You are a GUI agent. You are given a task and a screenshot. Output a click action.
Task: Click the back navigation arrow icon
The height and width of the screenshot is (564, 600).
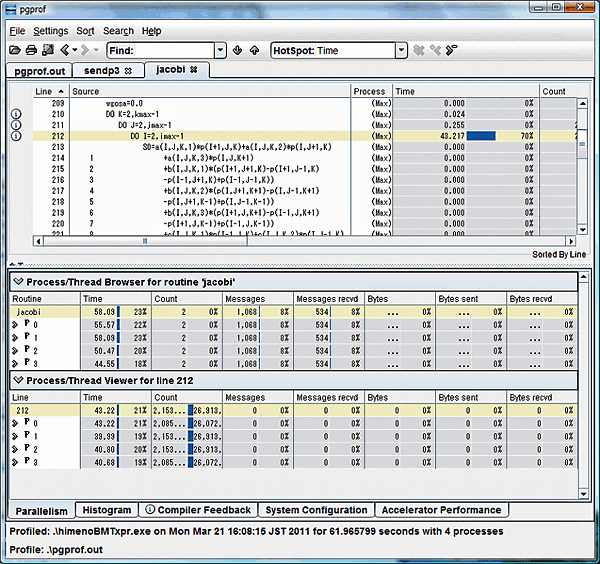coord(65,50)
